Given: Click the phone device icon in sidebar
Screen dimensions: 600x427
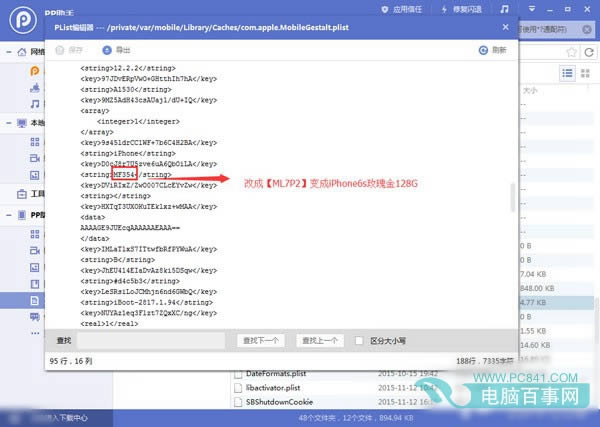Looking at the screenshot, I should coord(22,215).
